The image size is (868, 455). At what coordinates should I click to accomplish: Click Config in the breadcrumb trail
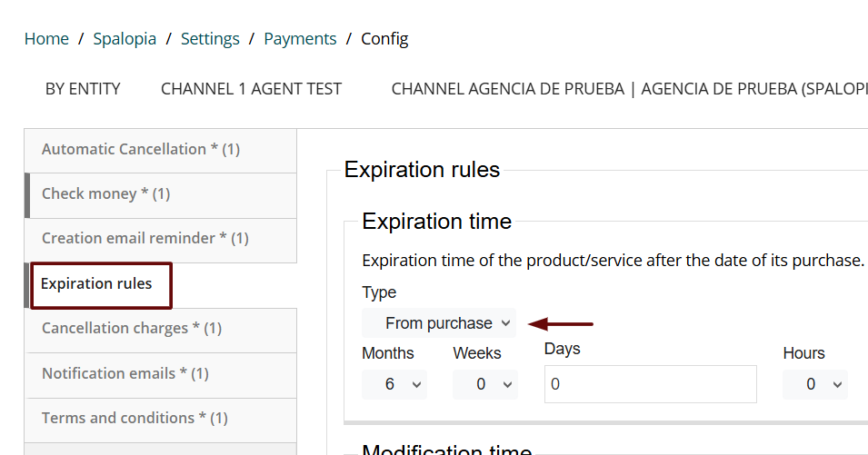(384, 39)
